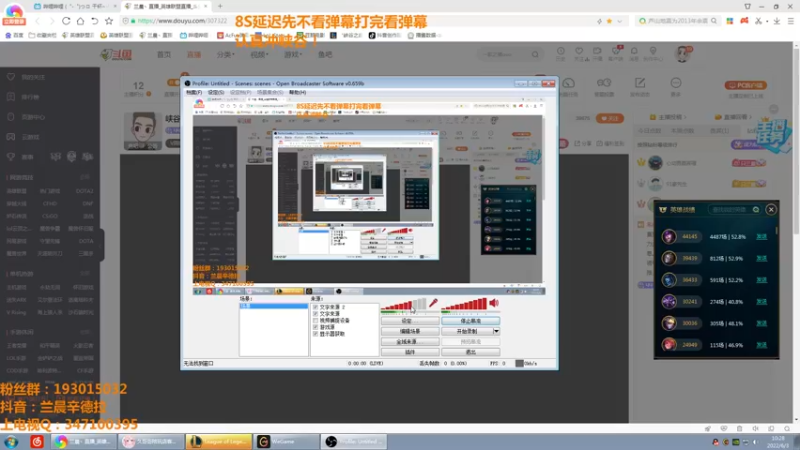
Task: Open the browser home page
Action: click(80, 21)
